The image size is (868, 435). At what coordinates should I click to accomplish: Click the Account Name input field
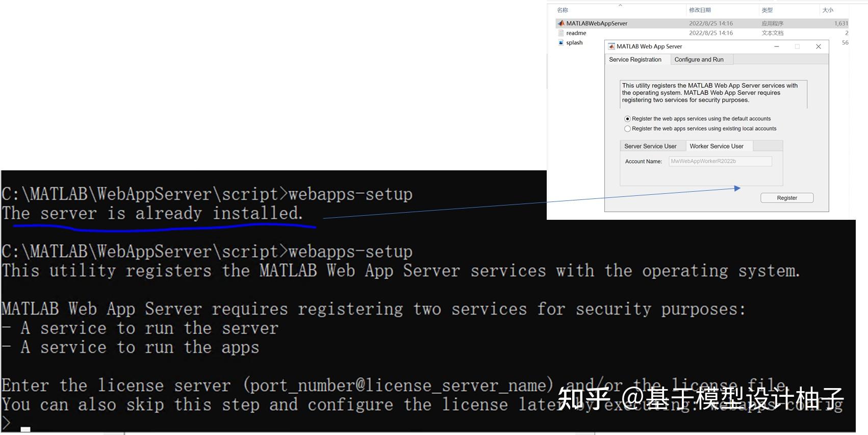720,161
